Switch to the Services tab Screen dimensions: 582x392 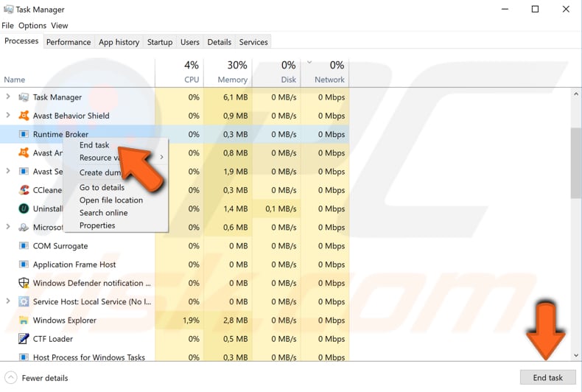(x=253, y=42)
